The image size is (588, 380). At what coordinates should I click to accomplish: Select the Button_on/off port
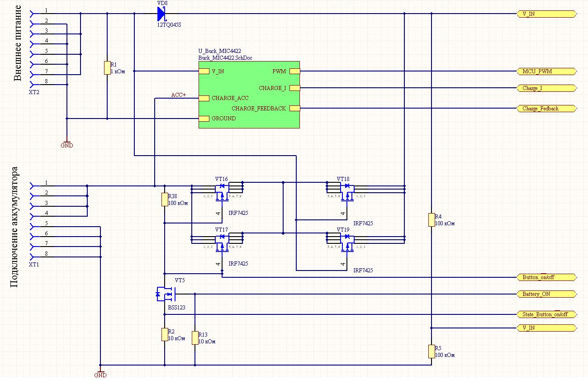coord(547,277)
